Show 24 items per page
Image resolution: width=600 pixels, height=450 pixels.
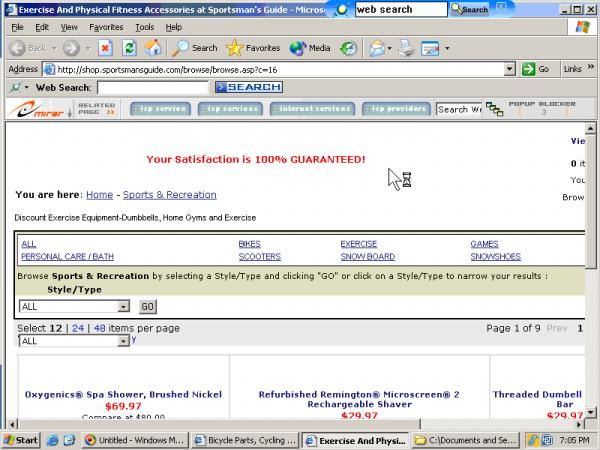pos(78,328)
